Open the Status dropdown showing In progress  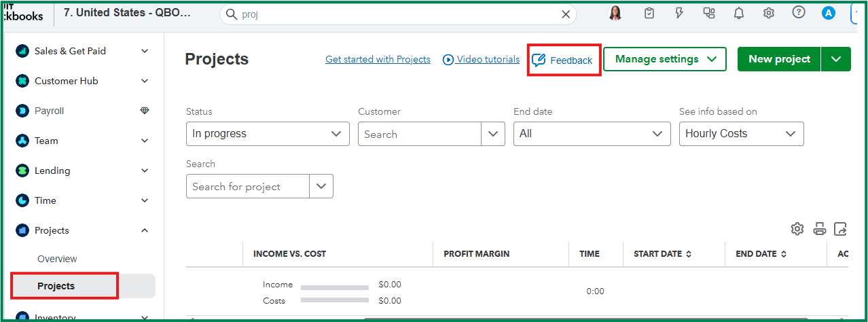[x=268, y=134]
